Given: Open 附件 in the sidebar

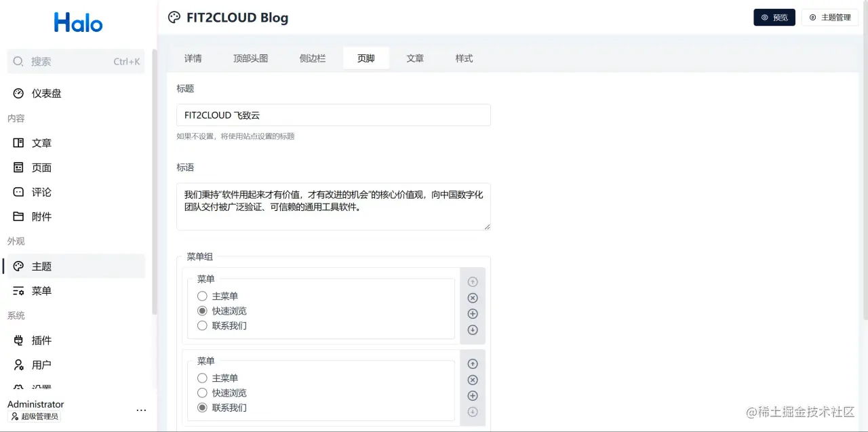Looking at the screenshot, I should point(75,216).
